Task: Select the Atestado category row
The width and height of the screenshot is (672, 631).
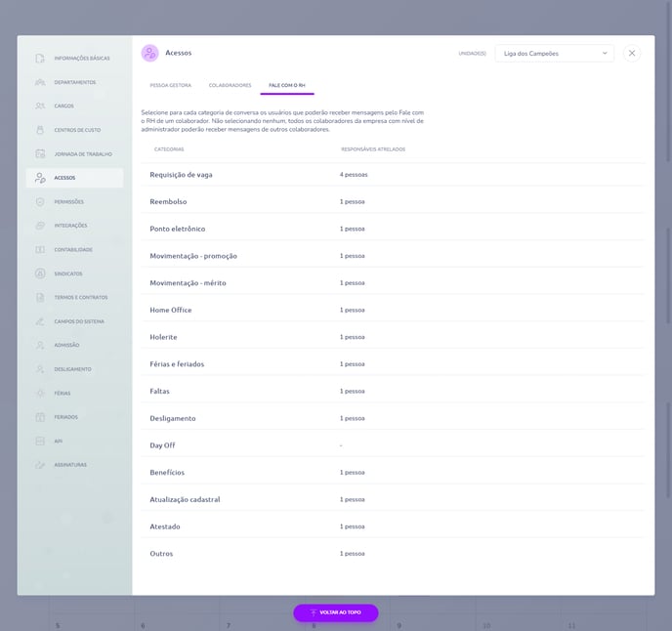Action: click(x=392, y=526)
